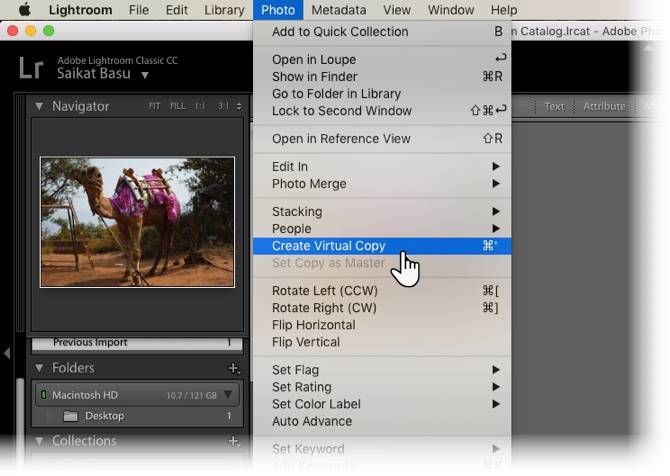Viewport: 670px width, 476px height.
Task: Open the Window menu
Action: pos(451,10)
